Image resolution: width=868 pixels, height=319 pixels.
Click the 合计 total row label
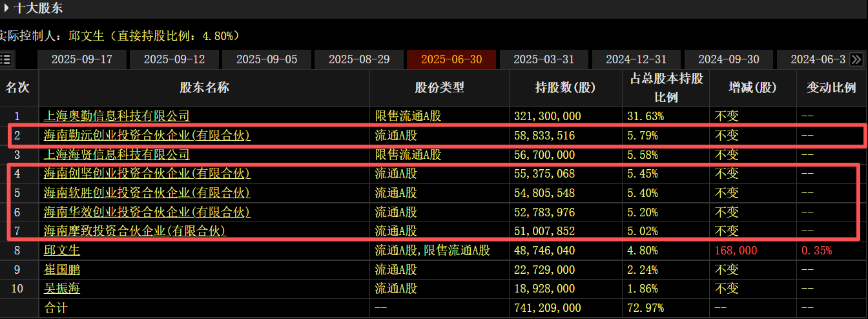tap(55, 308)
